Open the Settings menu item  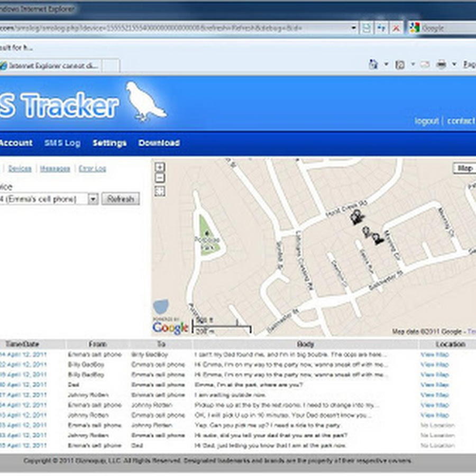[109, 143]
